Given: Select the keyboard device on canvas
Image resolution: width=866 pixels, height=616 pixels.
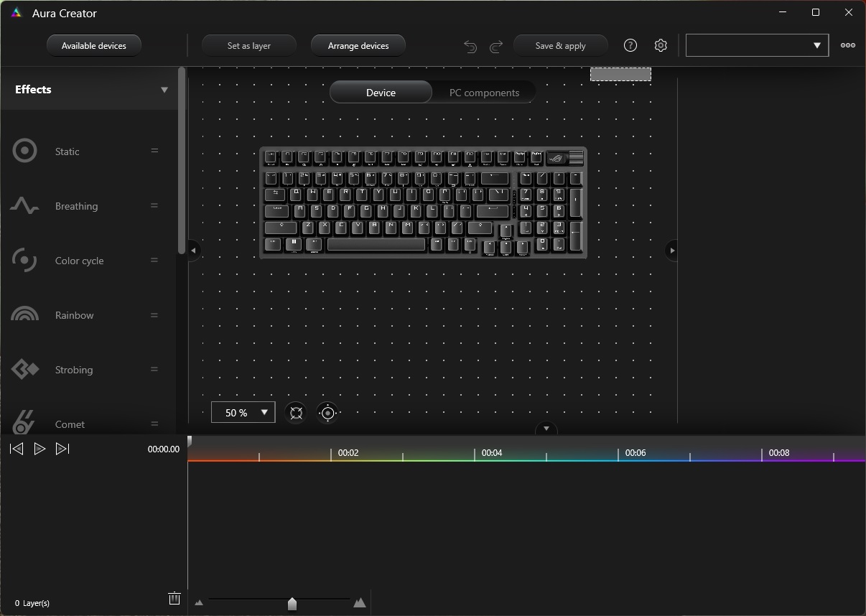Looking at the screenshot, I should tap(423, 203).
